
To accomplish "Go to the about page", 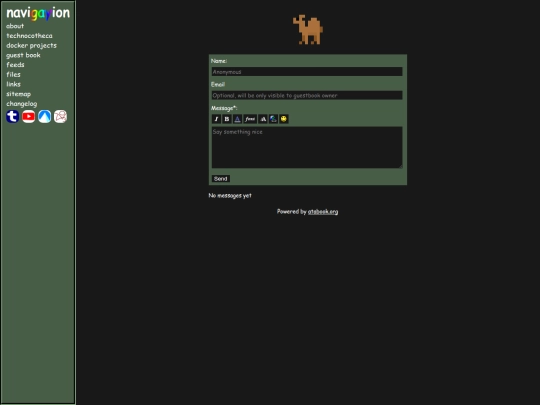I will [x=15, y=26].
